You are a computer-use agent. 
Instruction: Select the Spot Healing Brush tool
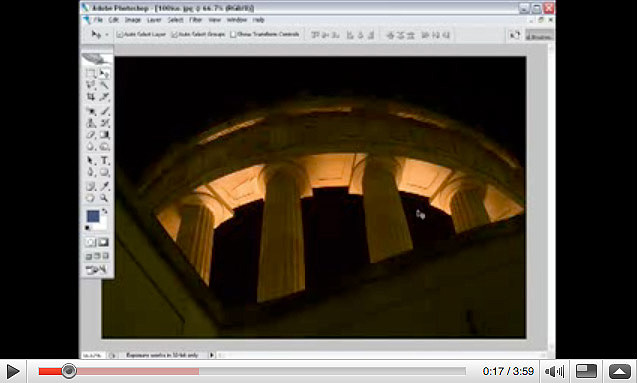pos(90,111)
